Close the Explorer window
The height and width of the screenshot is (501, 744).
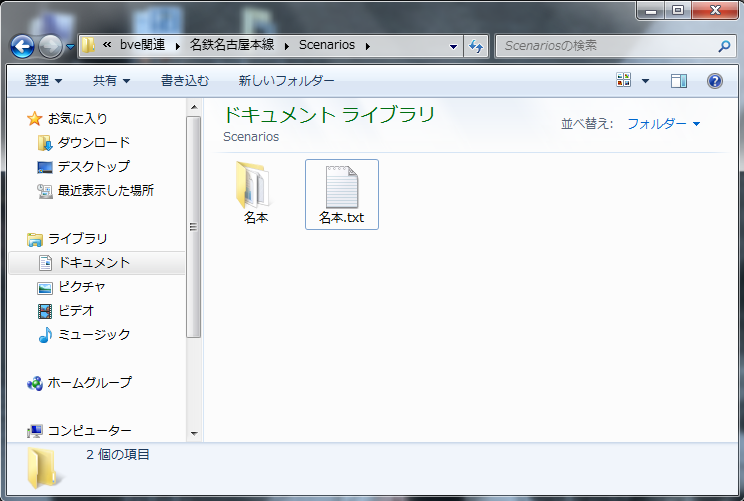coord(715,10)
